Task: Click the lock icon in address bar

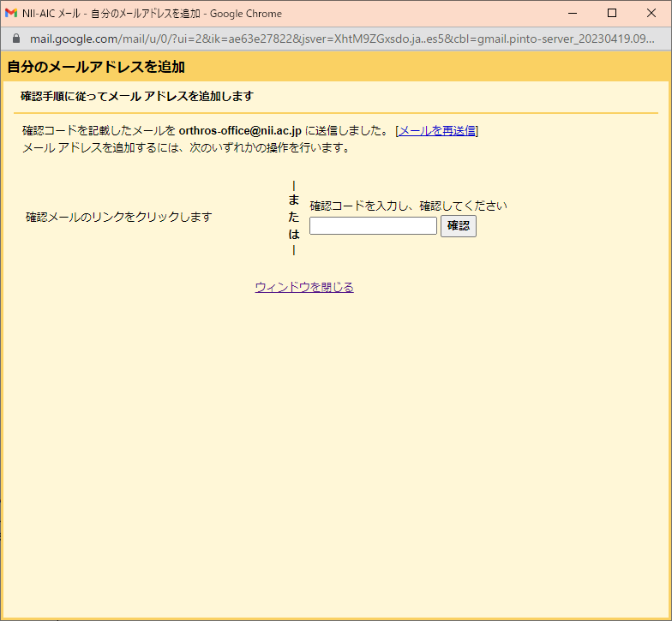Action: pyautogui.click(x=16, y=39)
